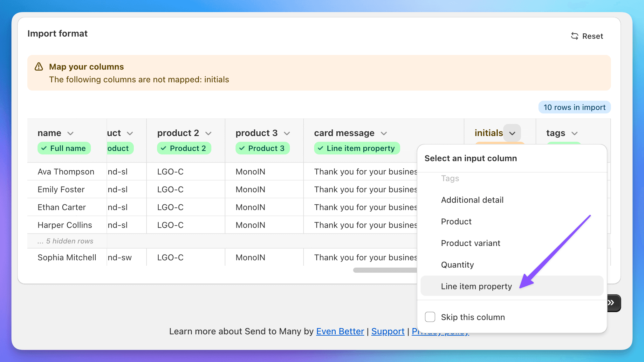Click the Line item property green badge

coord(357,148)
